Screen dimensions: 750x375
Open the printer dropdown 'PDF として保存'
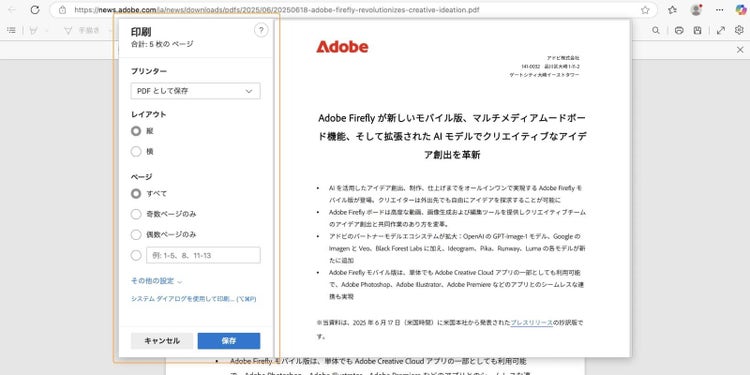[196, 91]
